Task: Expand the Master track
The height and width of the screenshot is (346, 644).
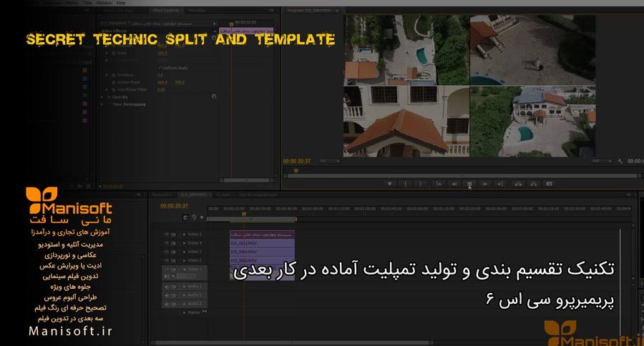Action: [184, 312]
